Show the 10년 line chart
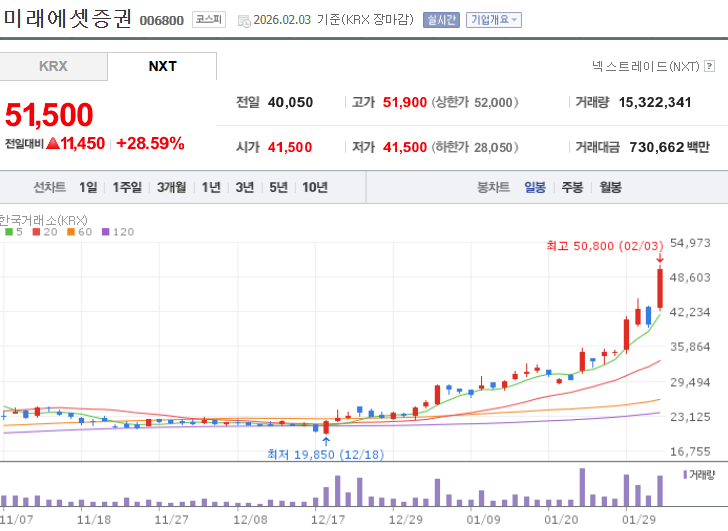The width and height of the screenshot is (728, 531). click(315, 187)
